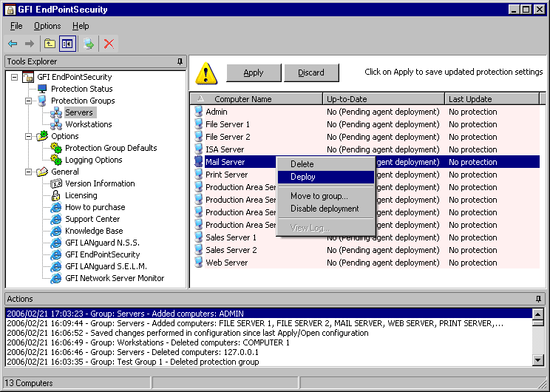Click the Support Center browser icon
550x392 pixels.
55,220
